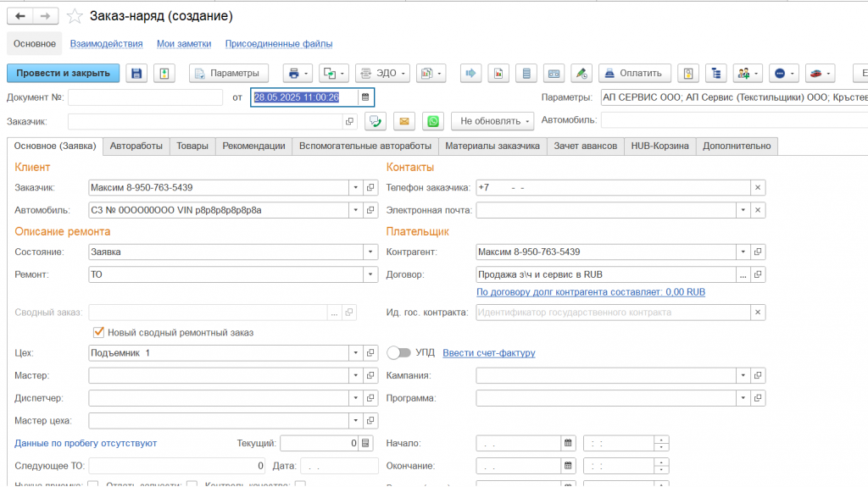Toggle the УПД switch
Viewport: 868px width, 487px height.
click(x=398, y=352)
